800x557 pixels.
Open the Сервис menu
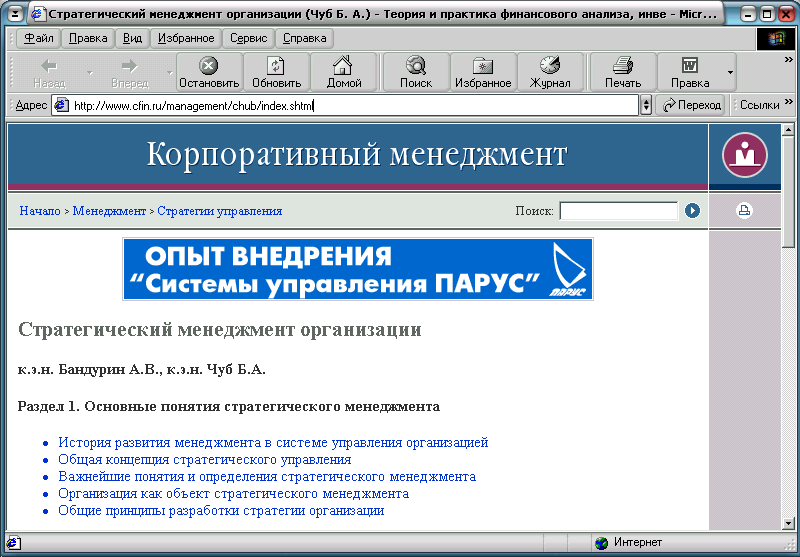(248, 38)
